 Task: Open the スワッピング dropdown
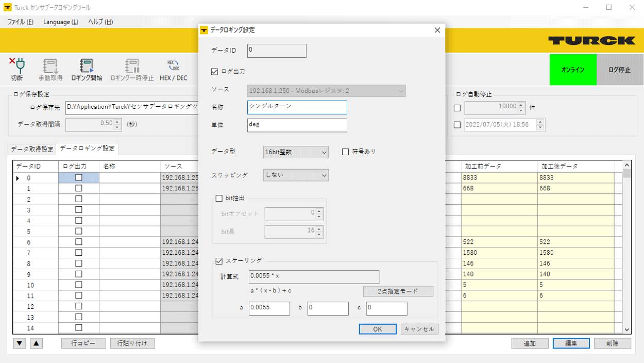point(296,175)
